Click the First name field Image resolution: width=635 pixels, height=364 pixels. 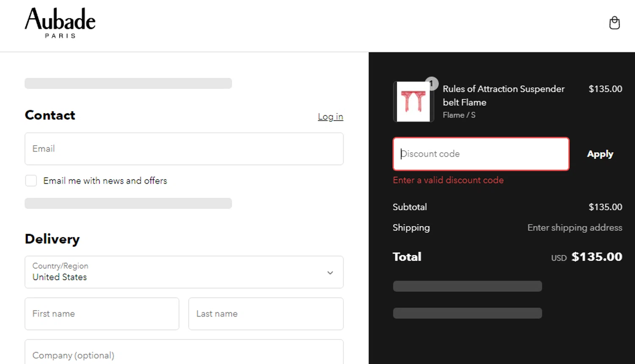(102, 314)
